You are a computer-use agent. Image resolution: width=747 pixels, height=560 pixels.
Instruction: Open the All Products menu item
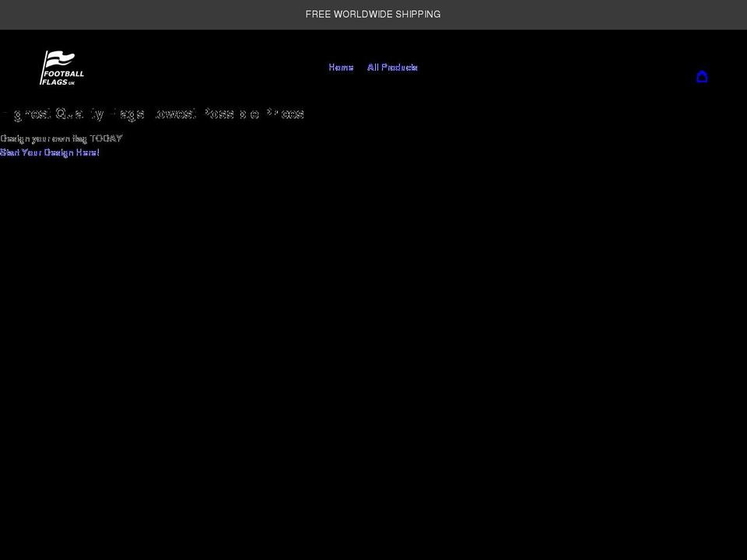(392, 68)
